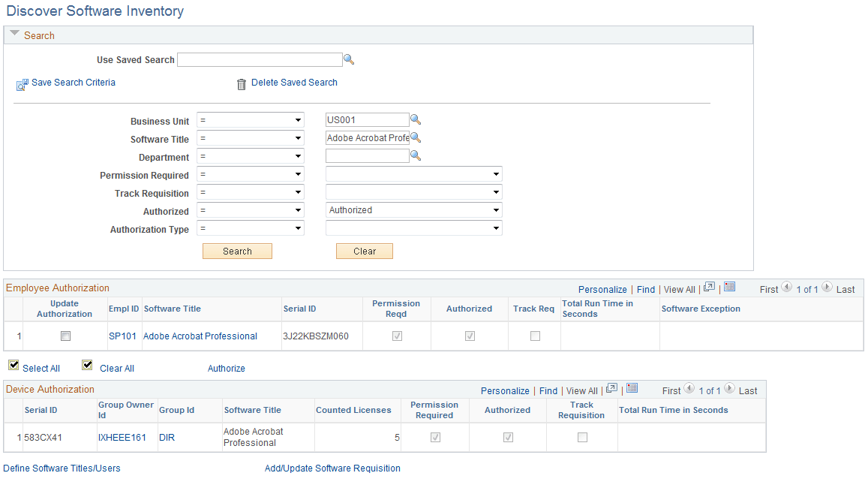Toggle Update Authorization for row 1
Viewport: 868px width, 479px height.
(65, 336)
